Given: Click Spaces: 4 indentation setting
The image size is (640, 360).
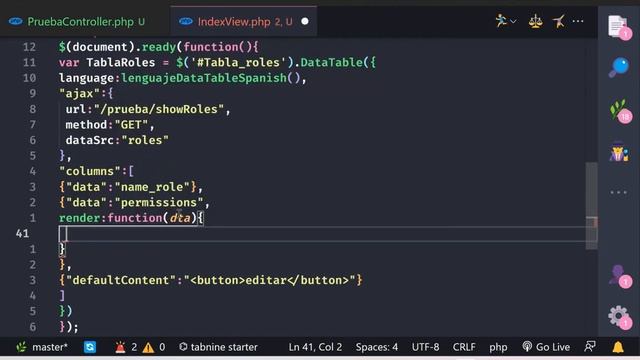Looking at the screenshot, I should 376,347.
